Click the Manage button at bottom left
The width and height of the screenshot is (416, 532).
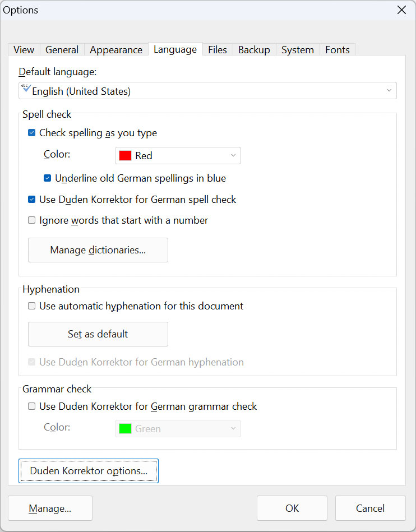(x=50, y=508)
